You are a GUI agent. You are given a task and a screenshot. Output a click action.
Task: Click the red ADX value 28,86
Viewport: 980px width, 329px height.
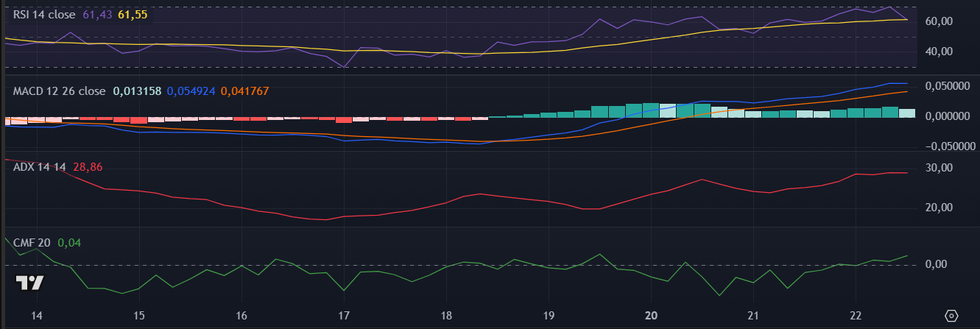click(x=88, y=168)
